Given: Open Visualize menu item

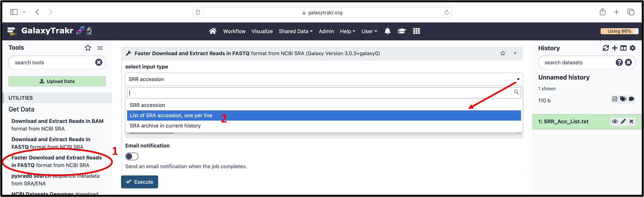Looking at the screenshot, I should (x=262, y=31).
